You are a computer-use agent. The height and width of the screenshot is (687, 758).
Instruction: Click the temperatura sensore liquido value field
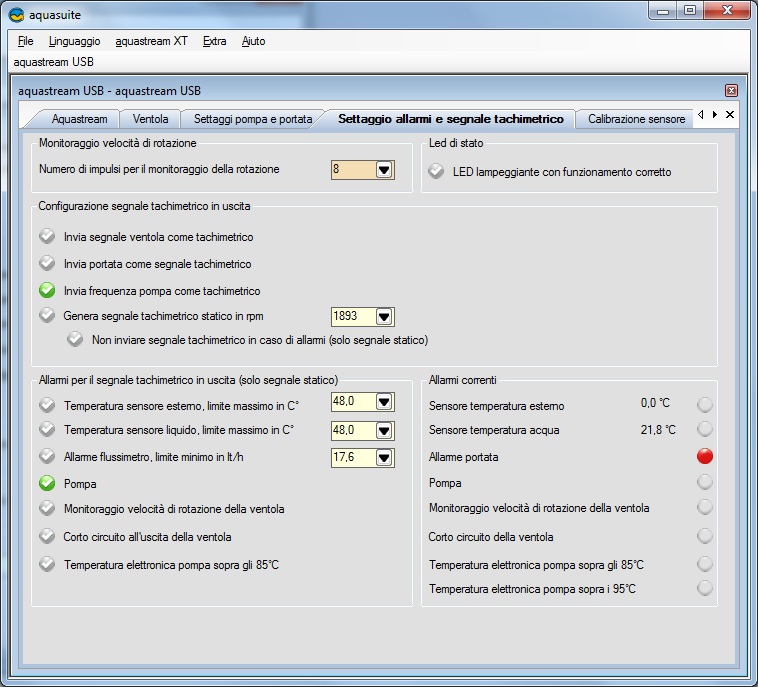(352, 430)
